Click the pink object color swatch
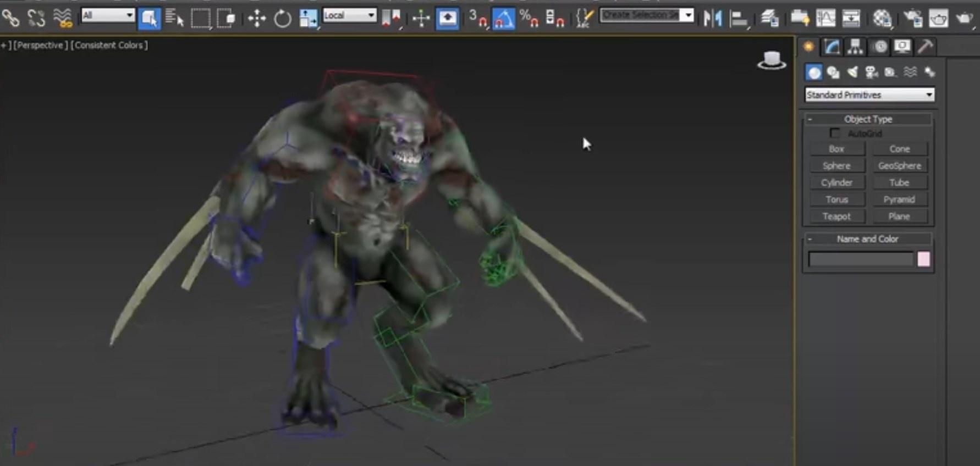 click(x=923, y=259)
